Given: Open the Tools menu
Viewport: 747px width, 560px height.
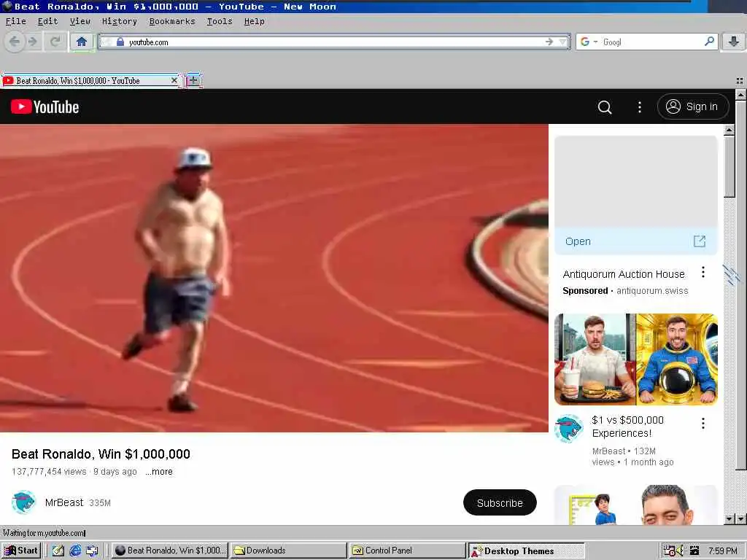Looking at the screenshot, I should 220,21.
